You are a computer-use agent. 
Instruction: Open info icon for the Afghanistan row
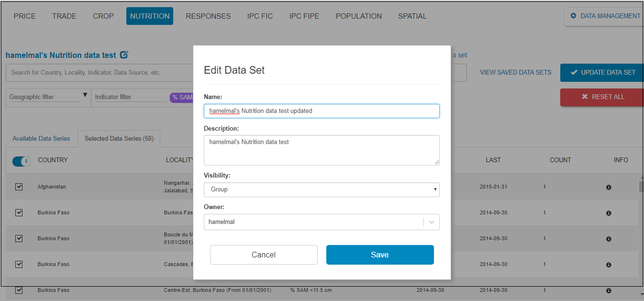click(609, 187)
